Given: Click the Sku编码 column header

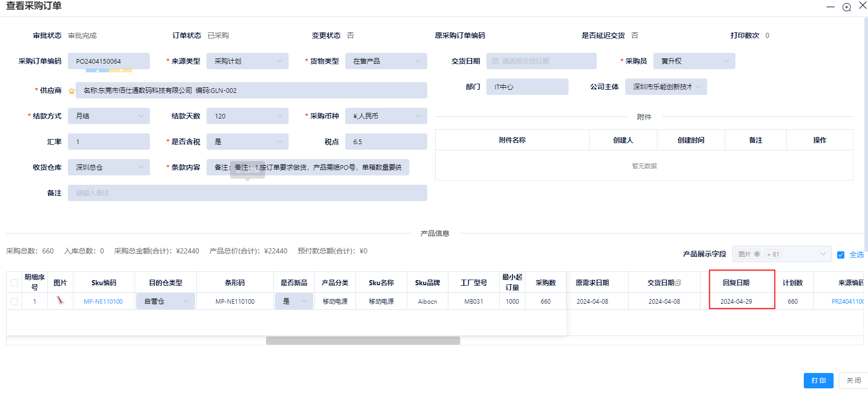Looking at the screenshot, I should [x=104, y=283].
